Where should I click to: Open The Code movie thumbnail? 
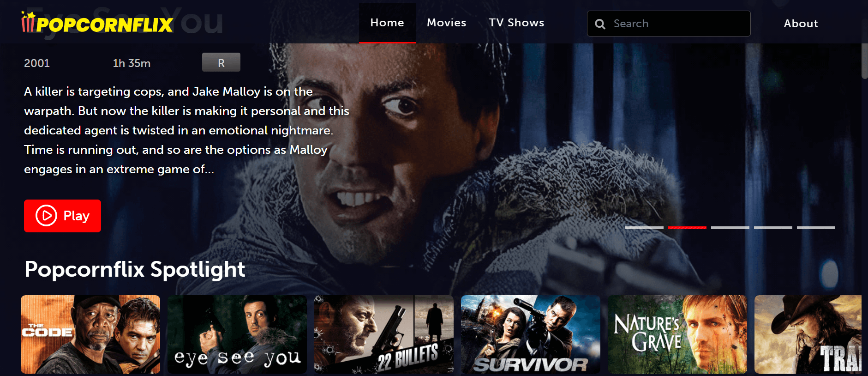[x=90, y=334]
